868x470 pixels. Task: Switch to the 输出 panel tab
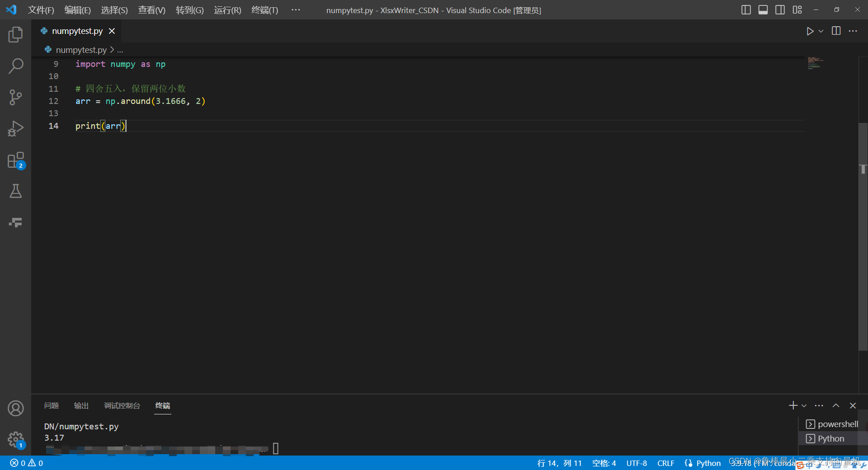coord(81,405)
